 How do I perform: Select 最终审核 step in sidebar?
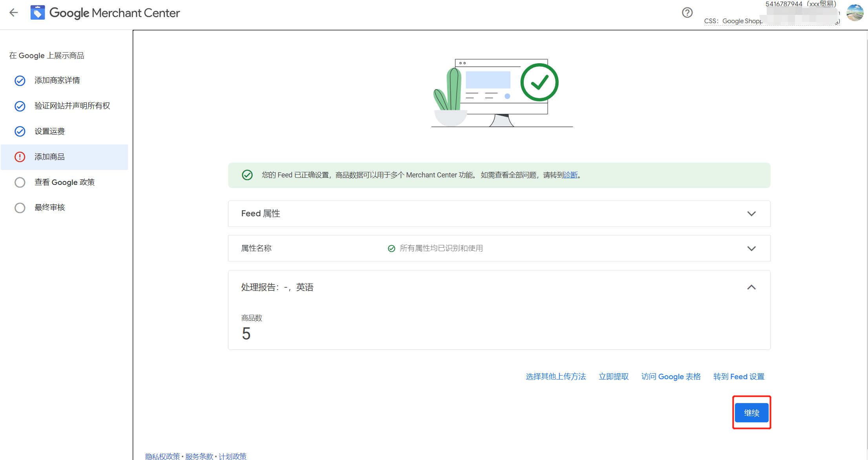point(64,208)
